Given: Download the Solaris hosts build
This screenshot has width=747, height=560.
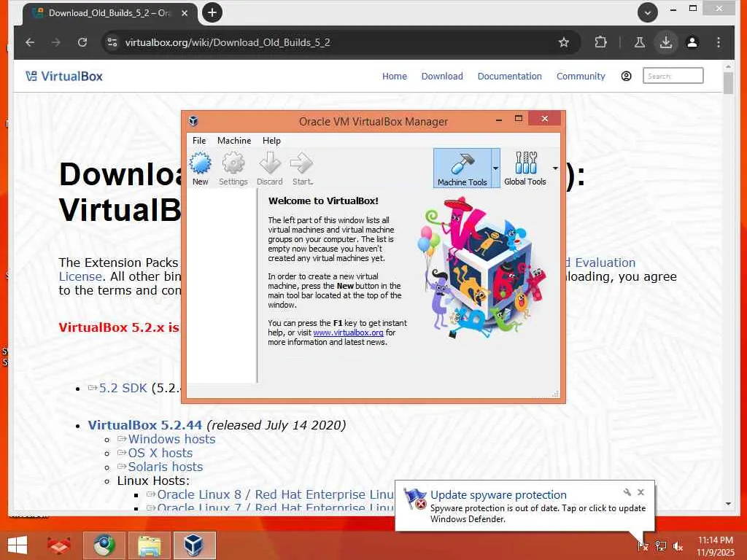Looking at the screenshot, I should 166,467.
